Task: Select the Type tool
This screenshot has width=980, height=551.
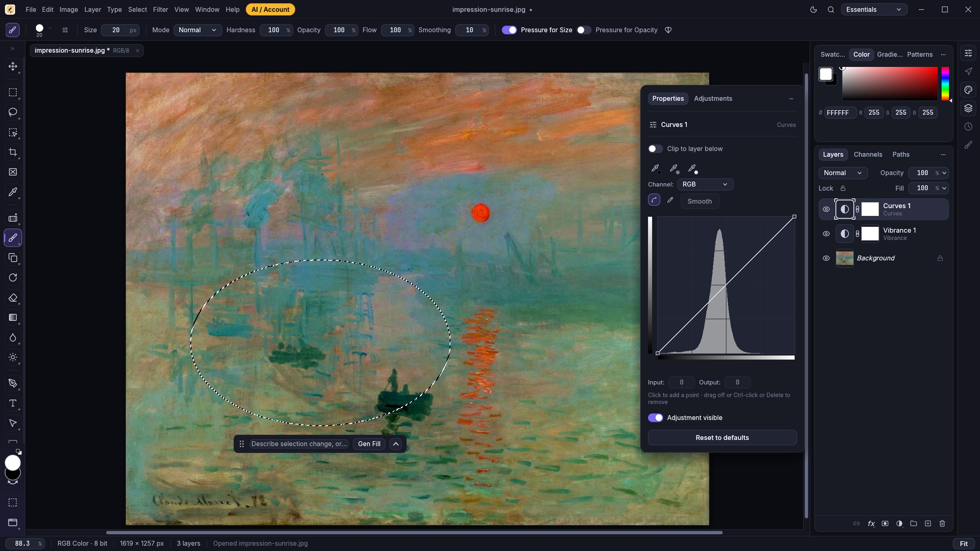Action: tap(13, 403)
